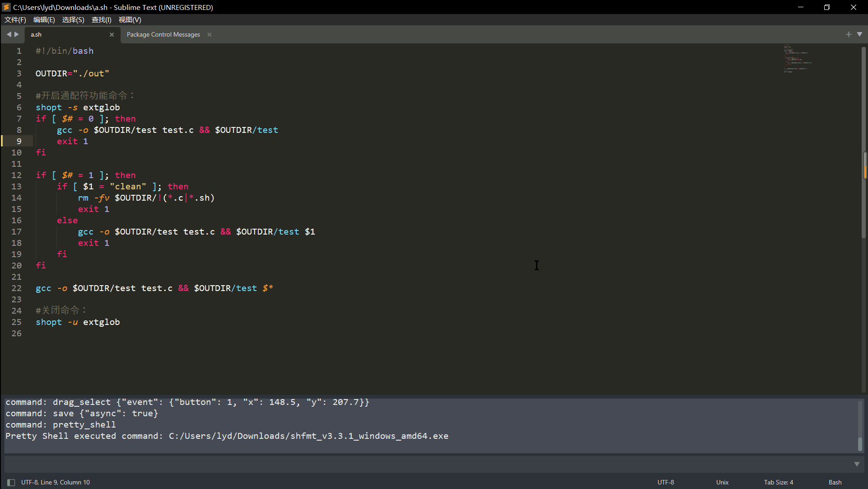868x489 pixels.
Task: Change Tab Size: 4 setting
Action: click(x=778, y=482)
